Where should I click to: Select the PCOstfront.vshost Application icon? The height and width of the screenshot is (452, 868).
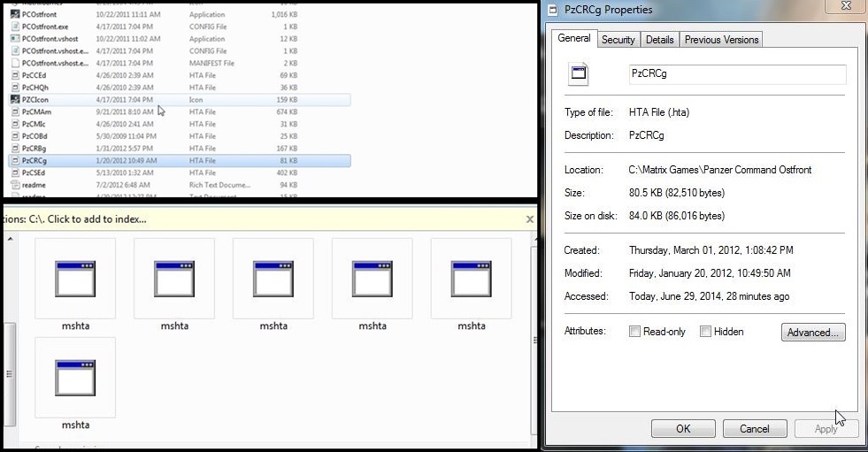coord(15,39)
